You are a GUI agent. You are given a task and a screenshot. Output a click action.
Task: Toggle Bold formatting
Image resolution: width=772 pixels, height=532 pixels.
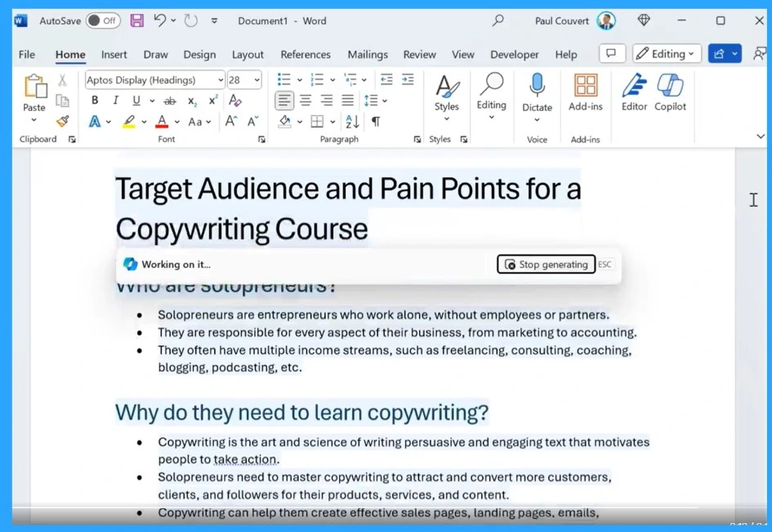point(95,101)
